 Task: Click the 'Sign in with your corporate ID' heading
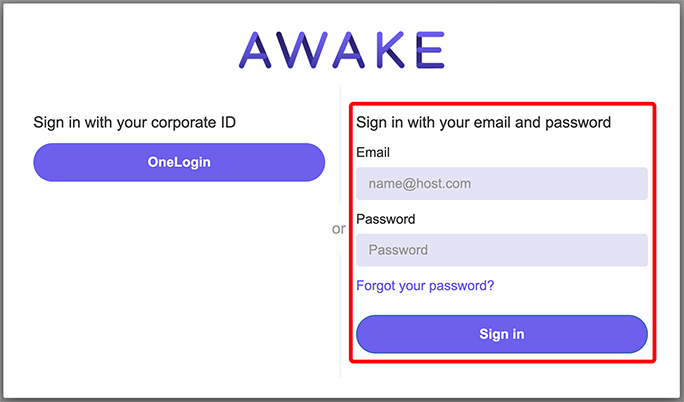pos(134,123)
